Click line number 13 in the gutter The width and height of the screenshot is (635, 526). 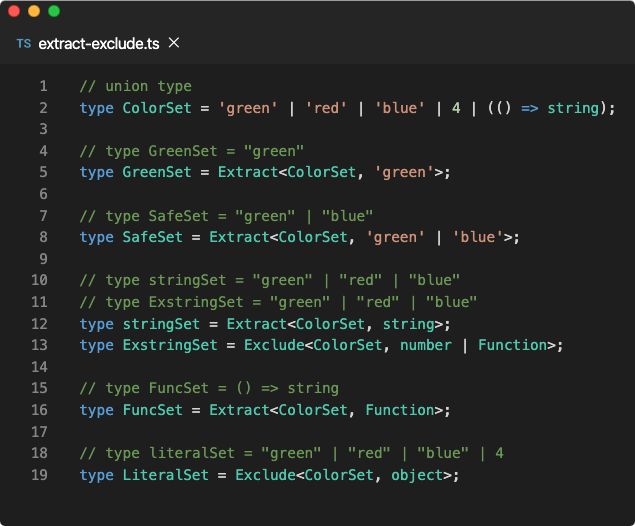tap(39, 345)
